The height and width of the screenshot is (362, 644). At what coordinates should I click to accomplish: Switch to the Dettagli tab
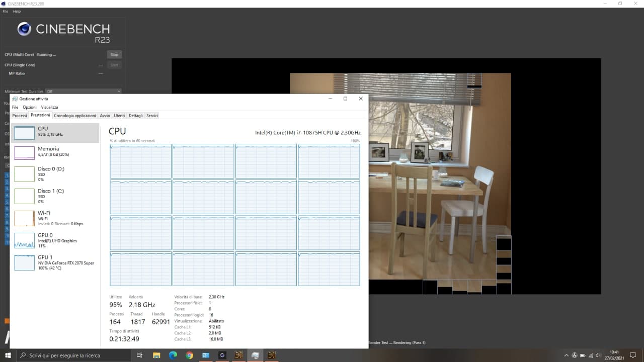pos(136,116)
